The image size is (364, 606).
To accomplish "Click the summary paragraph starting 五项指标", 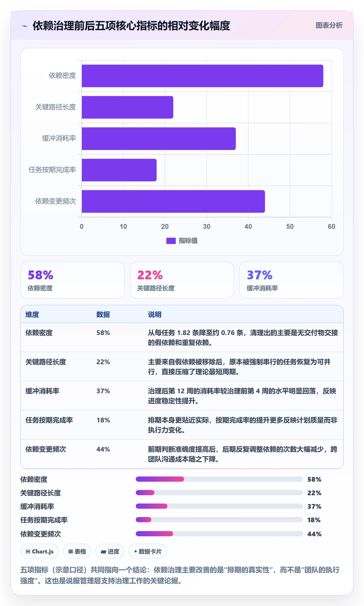I will 180,575.
